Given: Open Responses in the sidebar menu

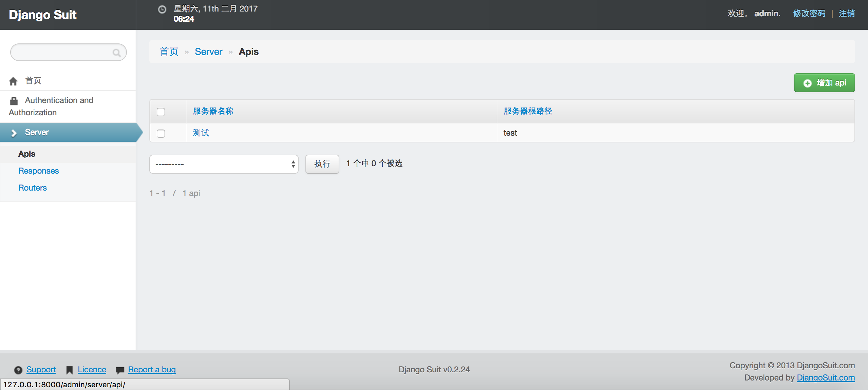Looking at the screenshot, I should 38,171.
